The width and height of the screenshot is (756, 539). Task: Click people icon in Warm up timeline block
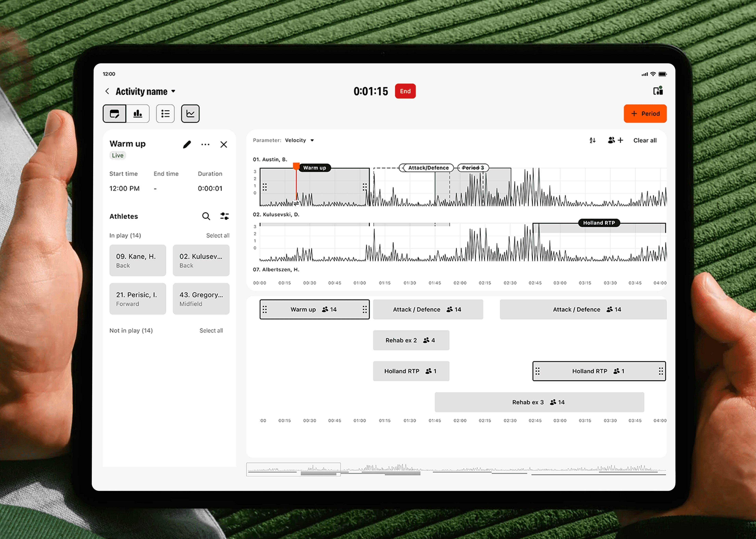tap(325, 310)
